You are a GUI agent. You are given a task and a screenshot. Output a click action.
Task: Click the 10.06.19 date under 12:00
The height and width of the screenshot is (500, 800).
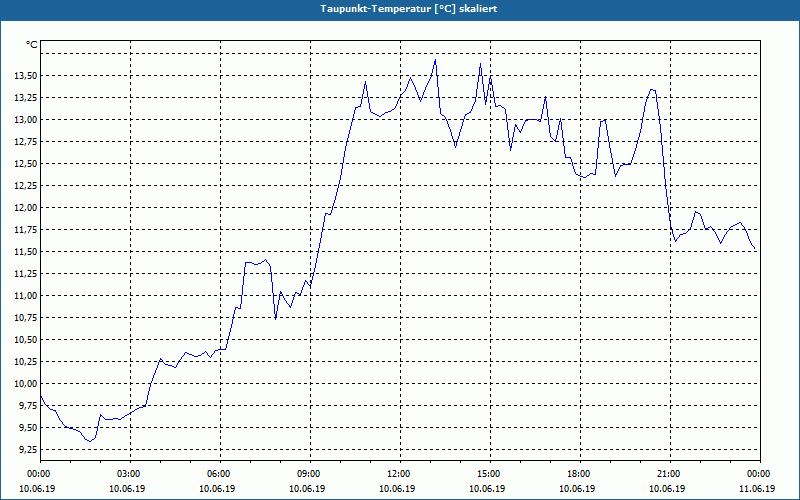(x=397, y=488)
